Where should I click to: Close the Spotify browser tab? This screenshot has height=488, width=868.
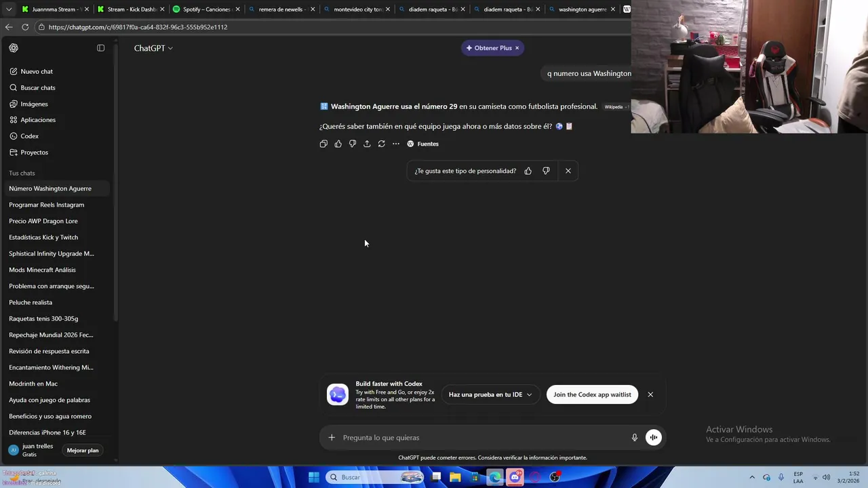pos(237,9)
